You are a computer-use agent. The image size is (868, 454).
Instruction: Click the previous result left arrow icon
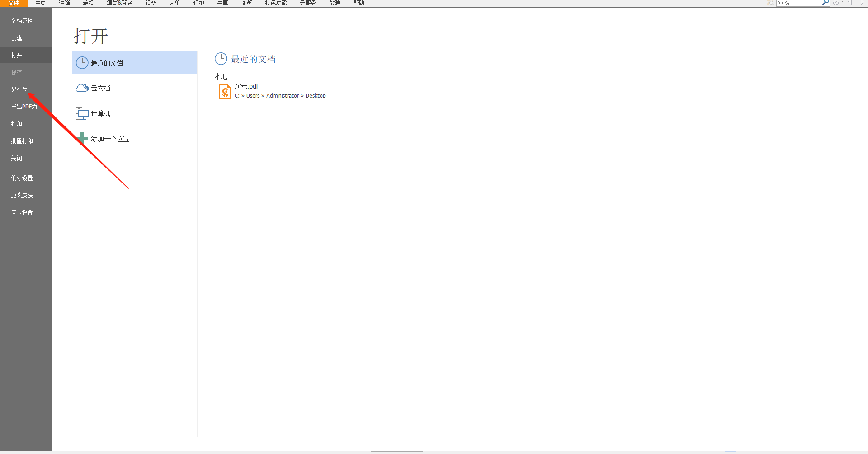tap(850, 3)
